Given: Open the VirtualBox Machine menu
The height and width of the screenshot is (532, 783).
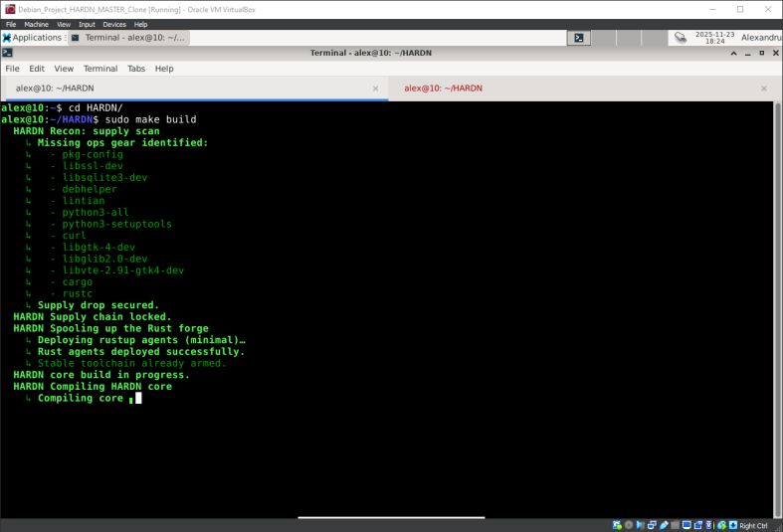Looking at the screenshot, I should (x=37, y=24).
